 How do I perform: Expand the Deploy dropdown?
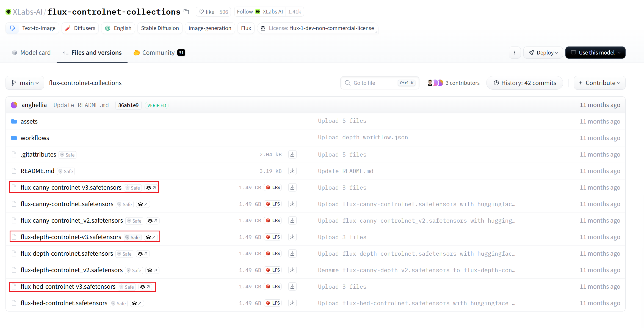543,53
